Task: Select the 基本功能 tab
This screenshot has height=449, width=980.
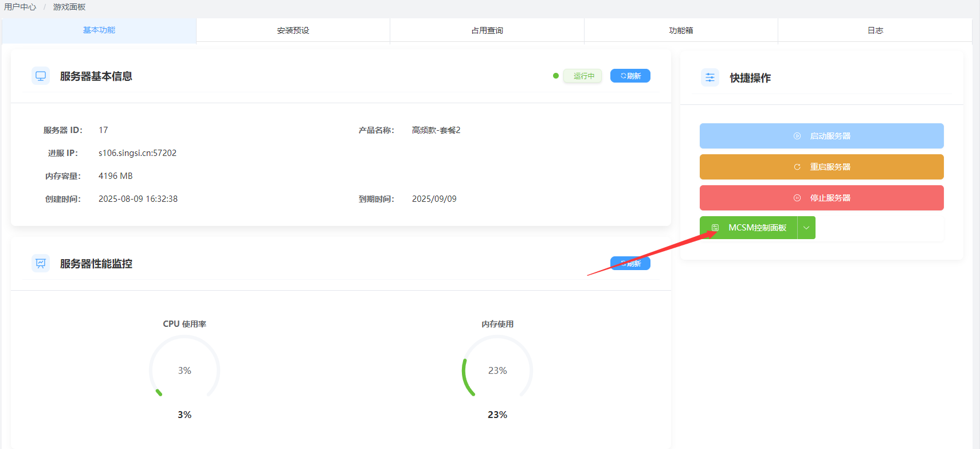Action: pyautogui.click(x=99, y=30)
